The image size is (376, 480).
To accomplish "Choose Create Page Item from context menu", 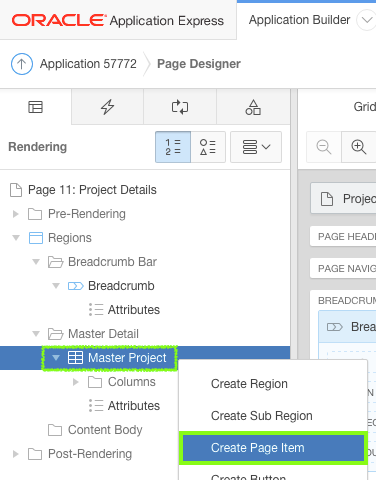I will pyautogui.click(x=273, y=448).
